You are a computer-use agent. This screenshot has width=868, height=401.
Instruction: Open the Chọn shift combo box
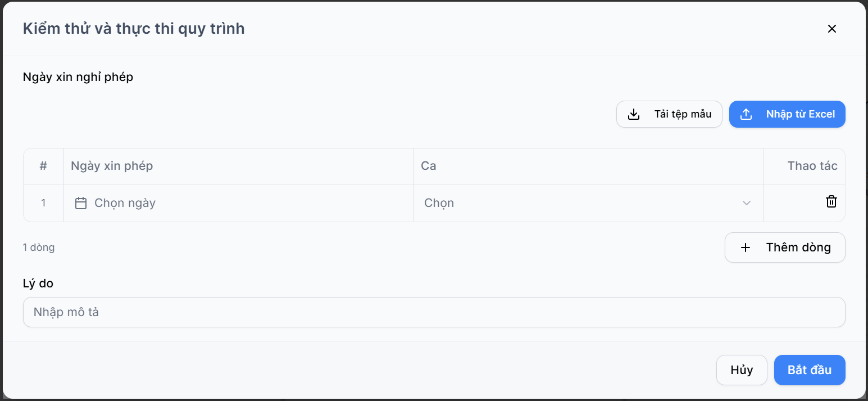(x=588, y=203)
